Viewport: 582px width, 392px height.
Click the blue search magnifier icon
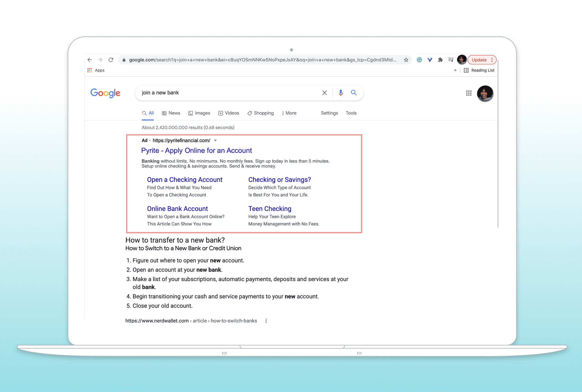(x=354, y=93)
